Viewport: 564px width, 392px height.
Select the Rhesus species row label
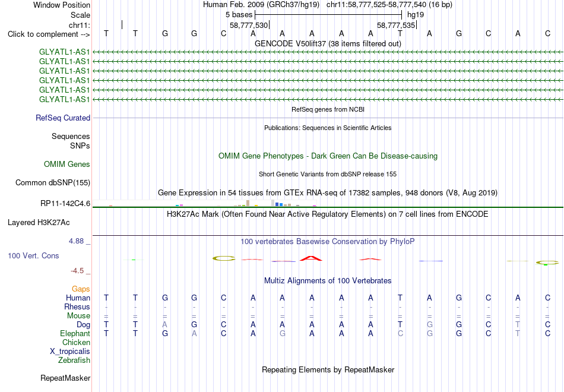[77, 306]
